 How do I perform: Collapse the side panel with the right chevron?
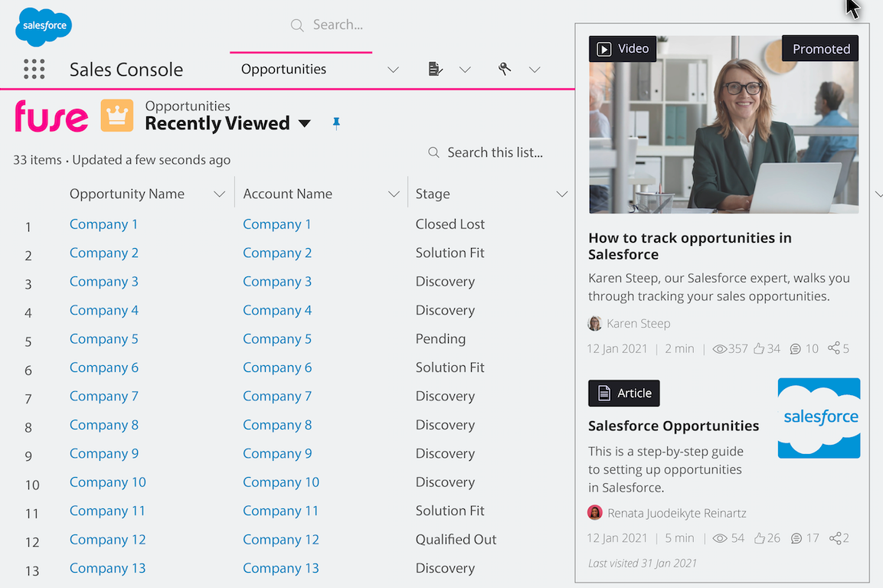878,195
